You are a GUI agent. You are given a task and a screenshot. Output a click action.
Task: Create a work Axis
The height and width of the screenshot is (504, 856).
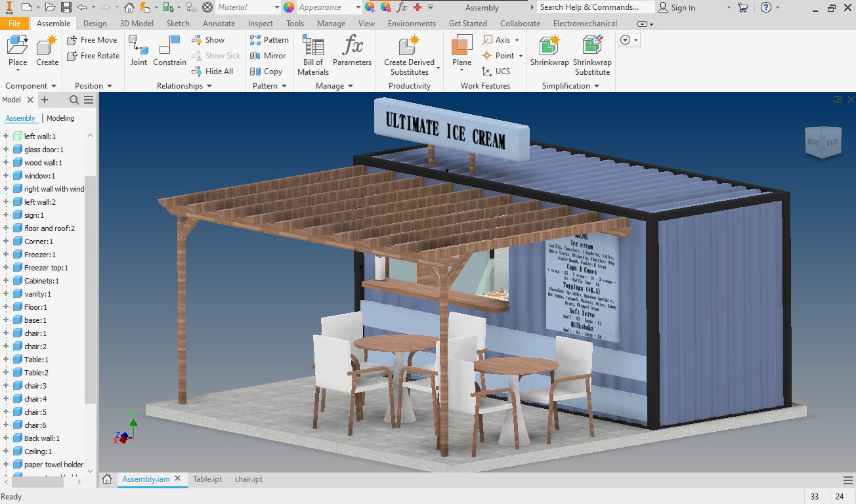point(501,40)
